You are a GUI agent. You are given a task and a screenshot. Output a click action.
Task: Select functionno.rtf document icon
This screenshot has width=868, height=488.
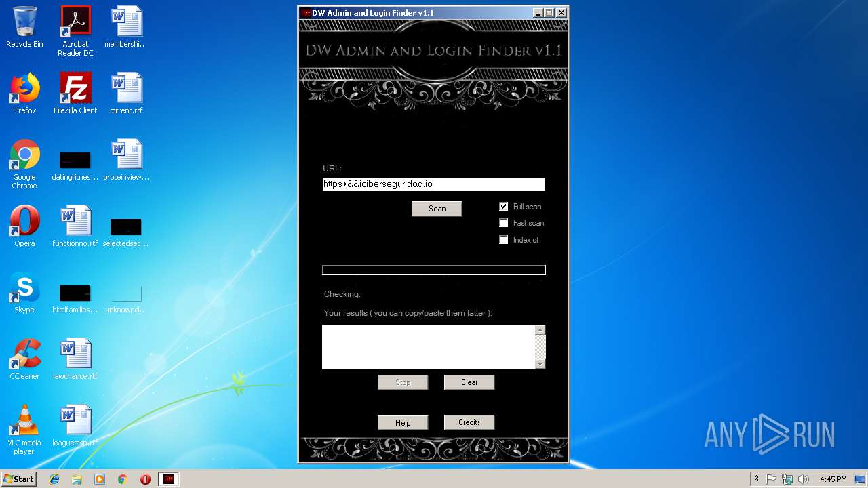75,226
